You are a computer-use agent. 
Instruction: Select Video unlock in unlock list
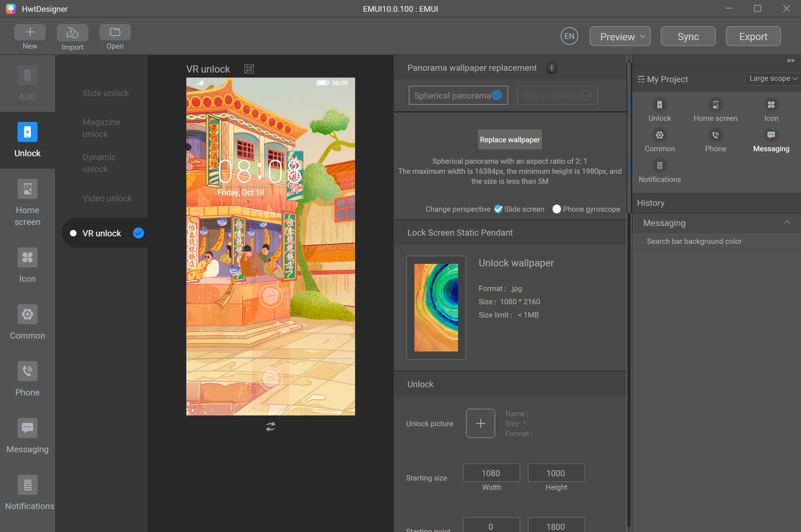(107, 198)
